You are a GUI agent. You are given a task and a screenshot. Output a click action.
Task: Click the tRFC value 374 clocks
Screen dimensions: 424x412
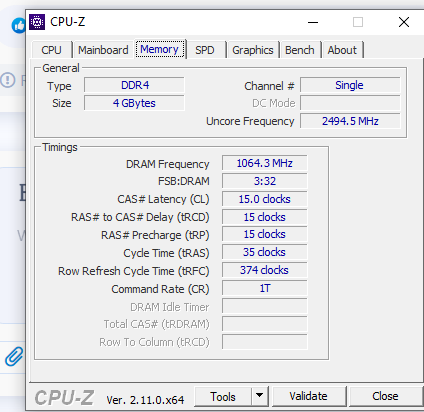click(x=265, y=270)
